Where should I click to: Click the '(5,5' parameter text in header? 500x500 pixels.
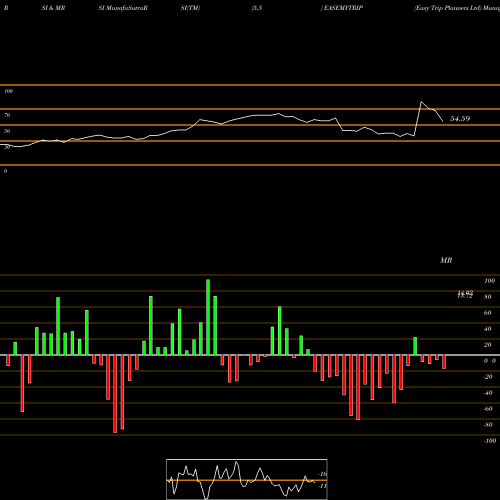coord(257,8)
